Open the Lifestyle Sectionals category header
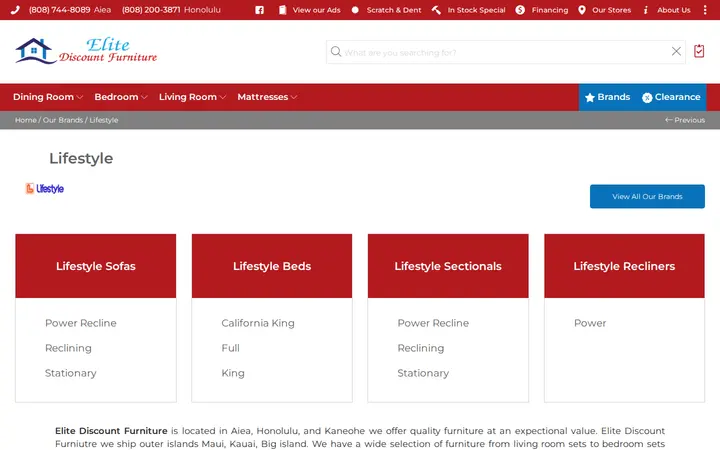 (448, 266)
